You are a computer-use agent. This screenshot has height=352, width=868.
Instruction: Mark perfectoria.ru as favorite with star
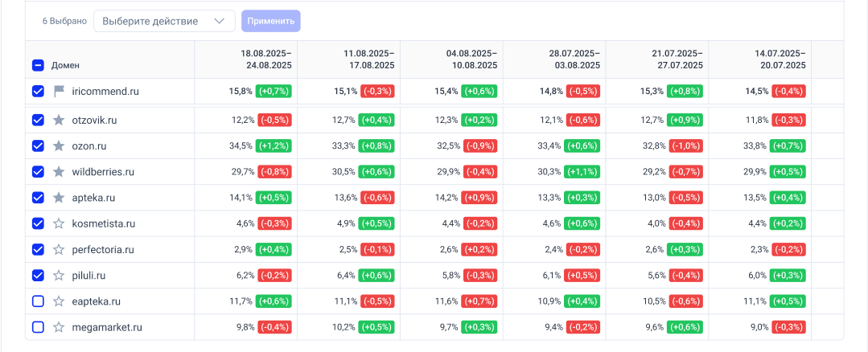pos(59,250)
